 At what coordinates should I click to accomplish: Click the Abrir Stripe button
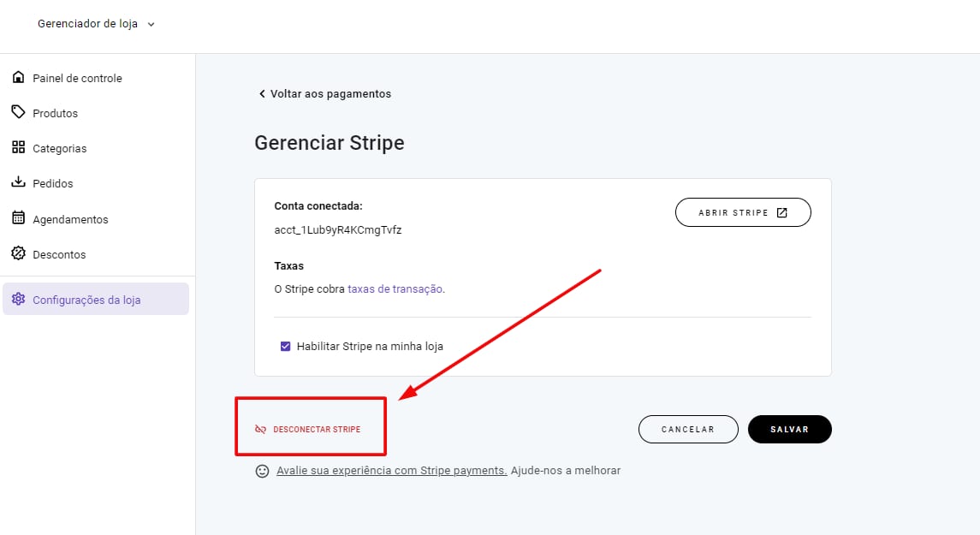(x=742, y=212)
